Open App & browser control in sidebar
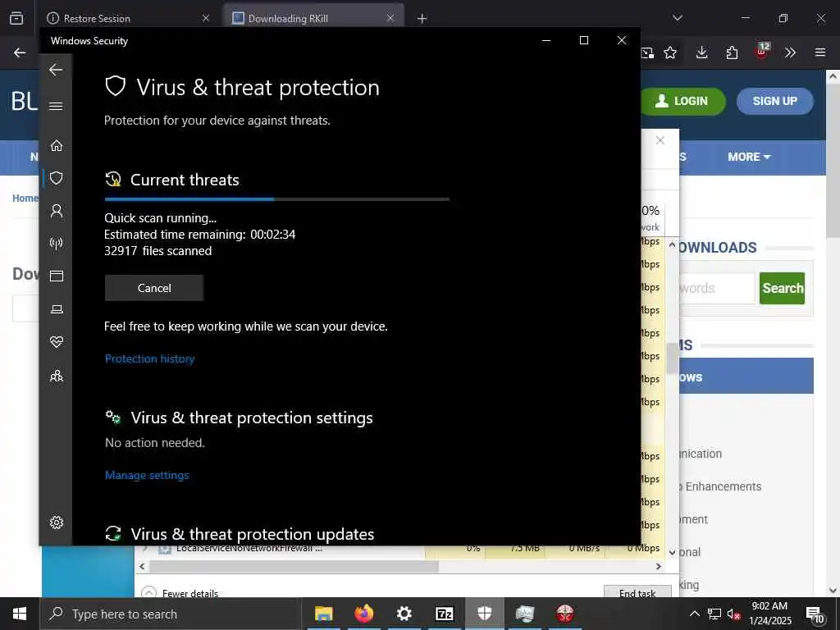 coord(57,276)
